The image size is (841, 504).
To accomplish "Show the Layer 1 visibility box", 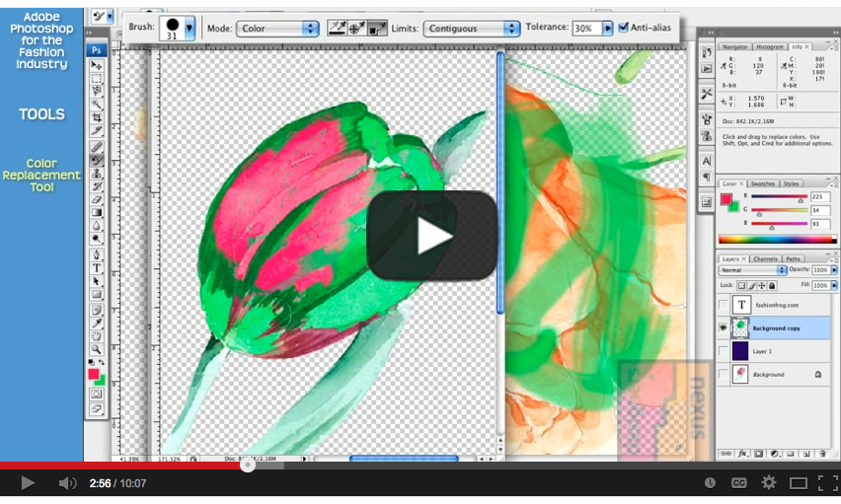I will (x=723, y=351).
